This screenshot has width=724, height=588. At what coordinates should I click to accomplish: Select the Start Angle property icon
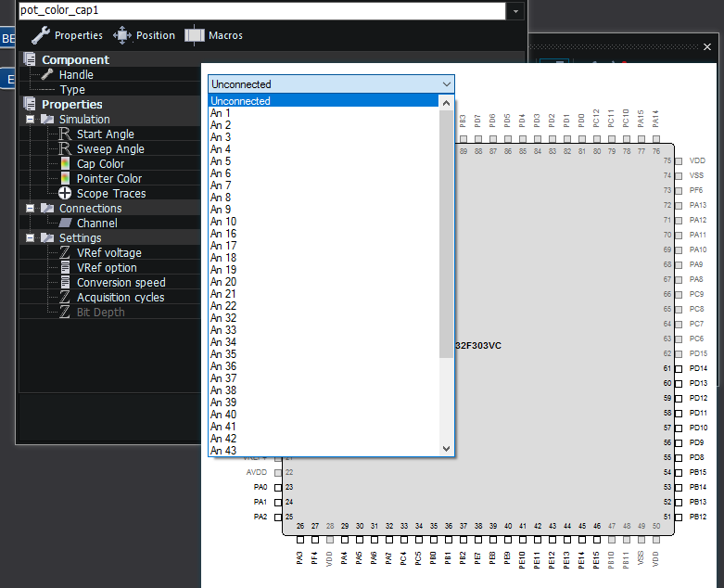coord(65,134)
